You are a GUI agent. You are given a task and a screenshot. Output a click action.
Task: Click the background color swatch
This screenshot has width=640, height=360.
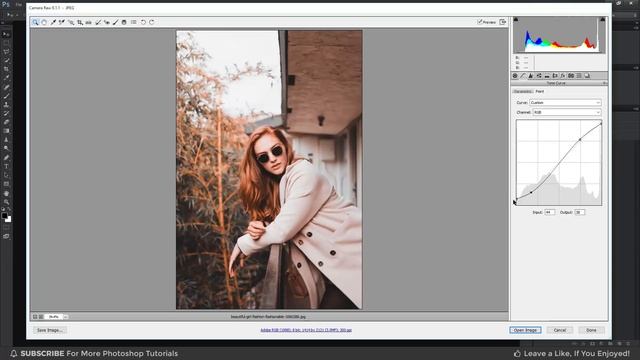pos(9,220)
